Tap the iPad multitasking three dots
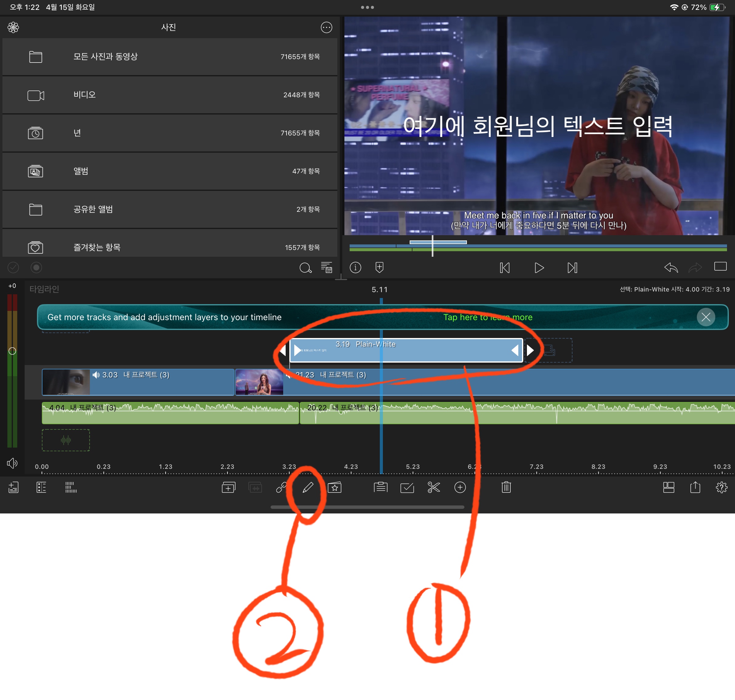 click(x=367, y=7)
